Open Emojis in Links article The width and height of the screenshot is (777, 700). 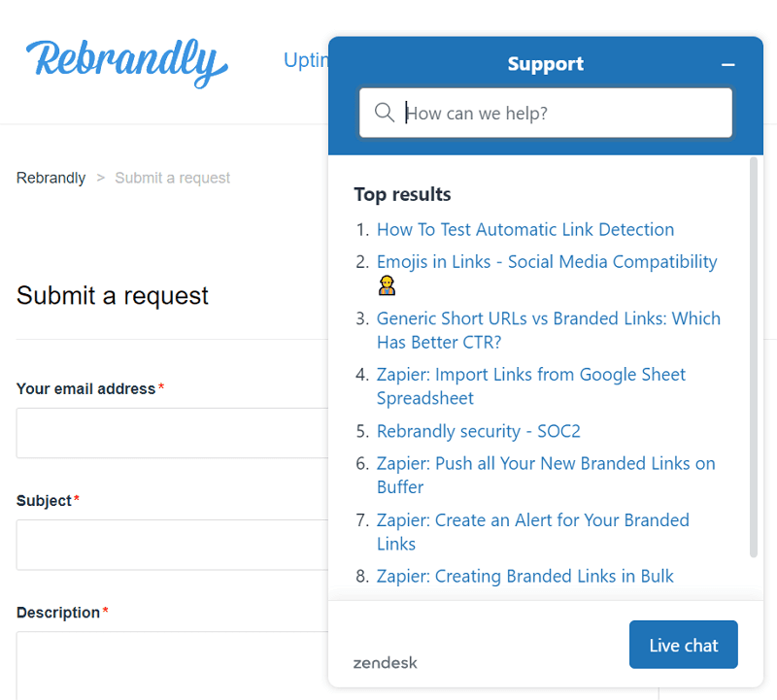(546, 262)
